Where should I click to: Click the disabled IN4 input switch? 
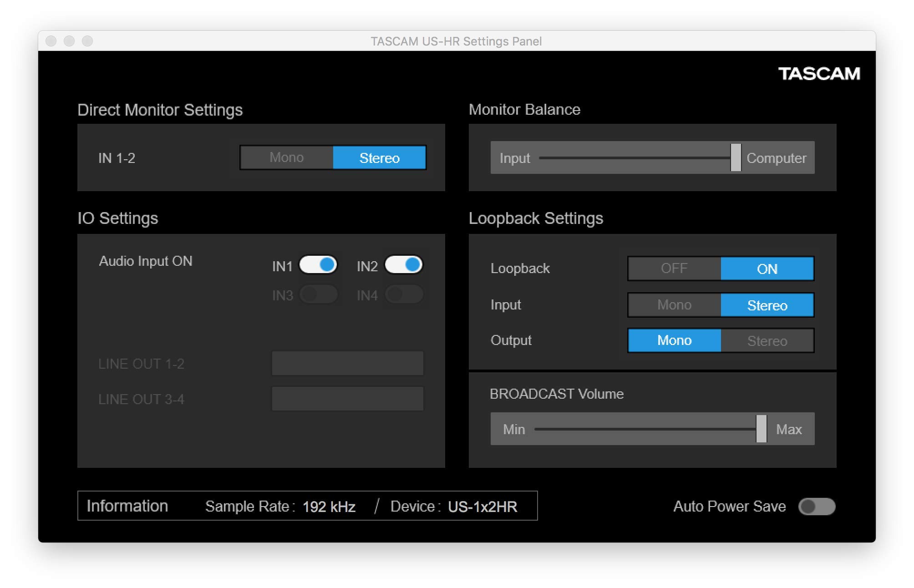[404, 294]
